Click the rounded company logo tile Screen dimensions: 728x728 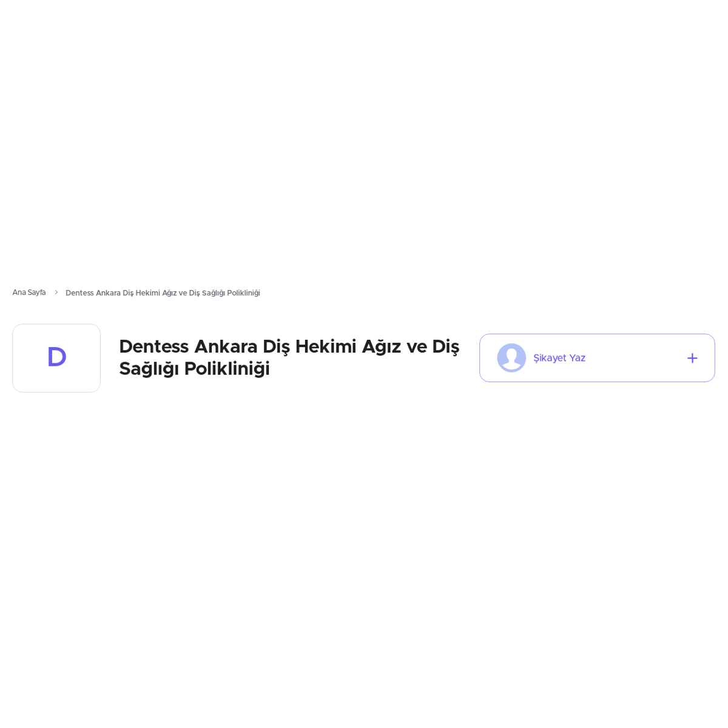coord(56,358)
